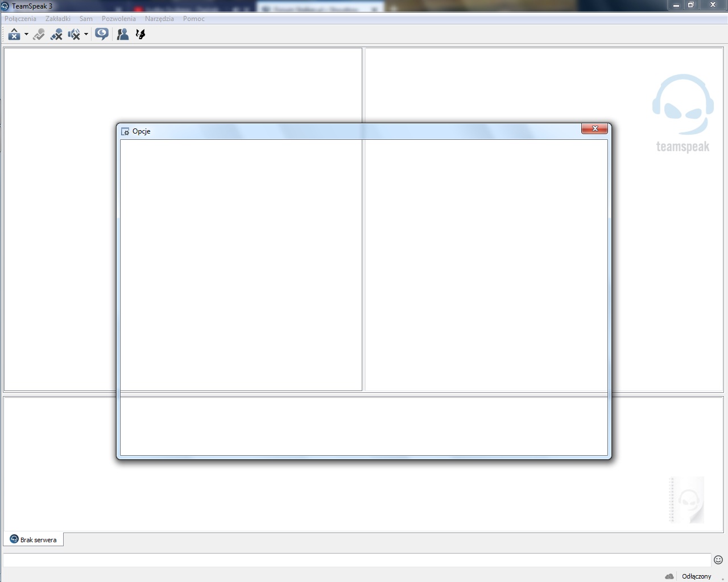
Task: Open the emoticon smiley picker
Action: coord(718,560)
